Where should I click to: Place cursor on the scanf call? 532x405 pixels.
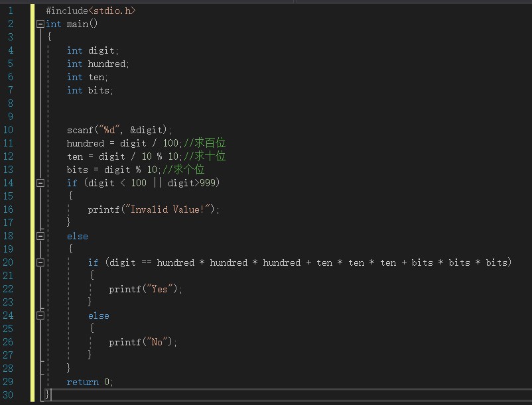(x=119, y=130)
